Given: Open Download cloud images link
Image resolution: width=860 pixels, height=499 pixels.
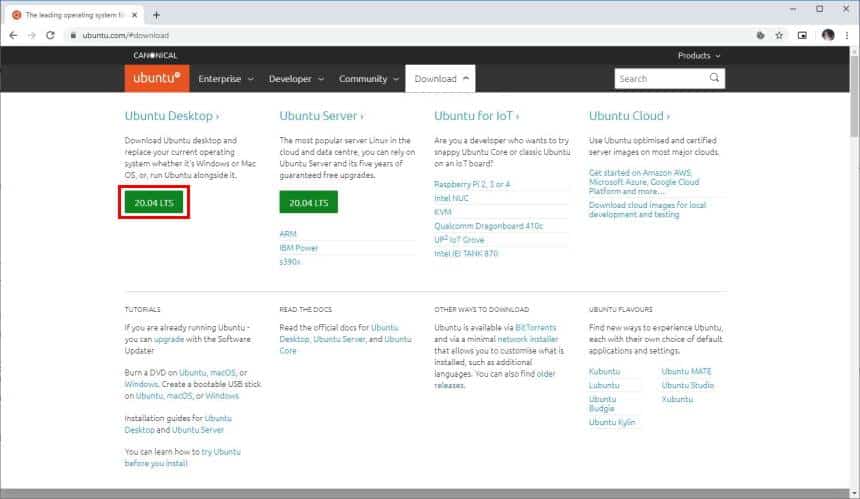Looking at the screenshot, I should pyautogui.click(x=648, y=209).
